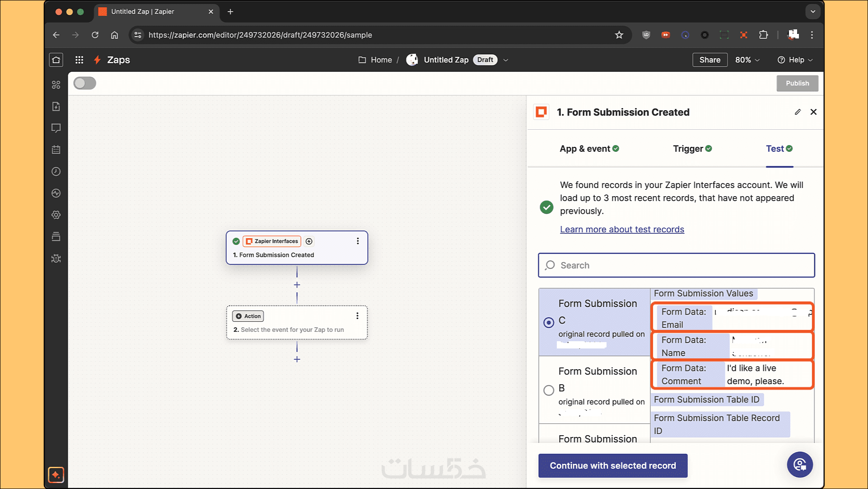Open the settings gear icon in sidebar
The height and width of the screenshot is (489, 868).
(56, 215)
